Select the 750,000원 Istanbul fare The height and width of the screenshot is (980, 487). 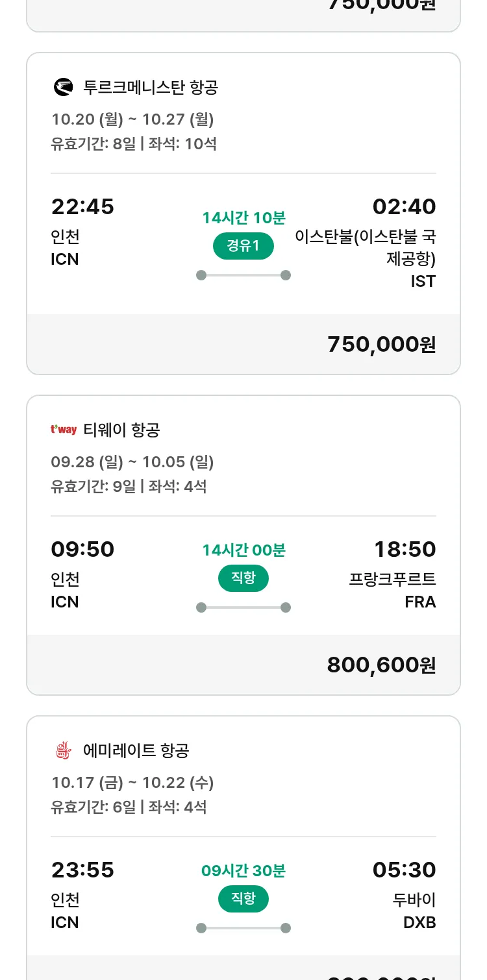click(x=381, y=345)
